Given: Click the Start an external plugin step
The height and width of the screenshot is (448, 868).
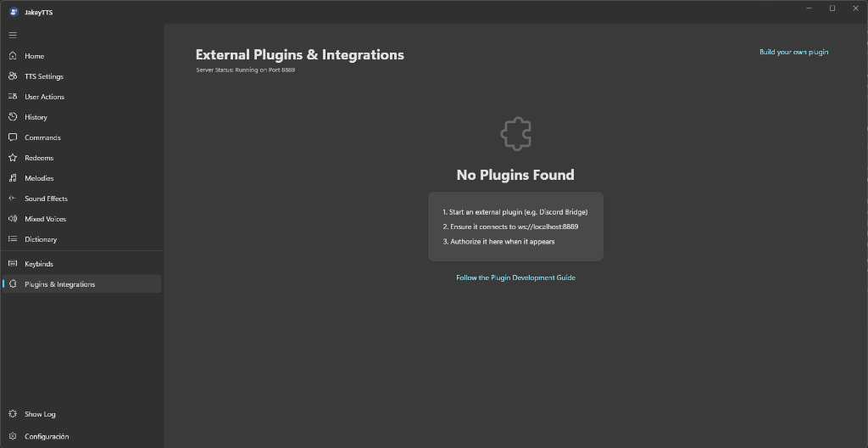Looking at the screenshot, I should 515,212.
